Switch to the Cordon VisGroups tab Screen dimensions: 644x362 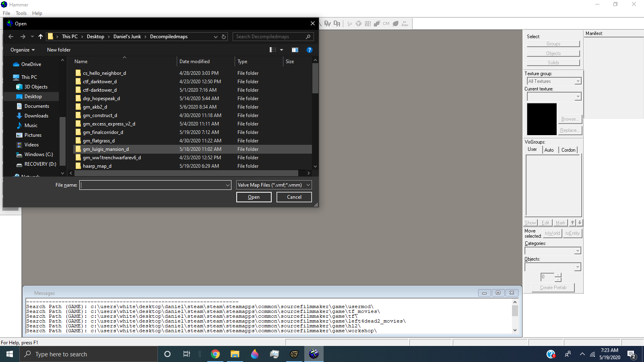568,150
